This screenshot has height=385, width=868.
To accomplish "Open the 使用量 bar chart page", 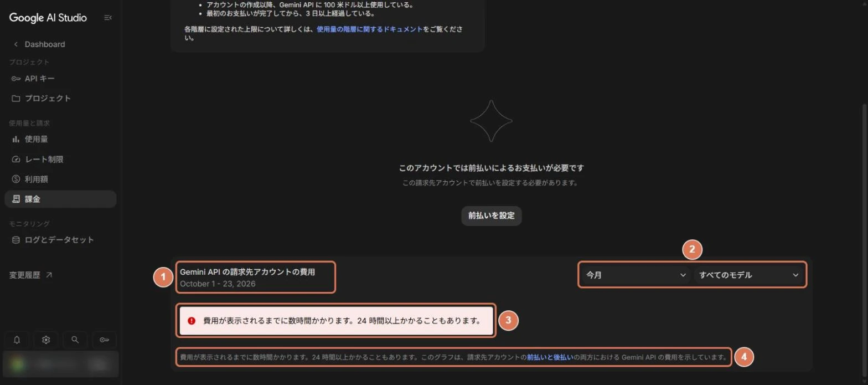I will [29, 139].
